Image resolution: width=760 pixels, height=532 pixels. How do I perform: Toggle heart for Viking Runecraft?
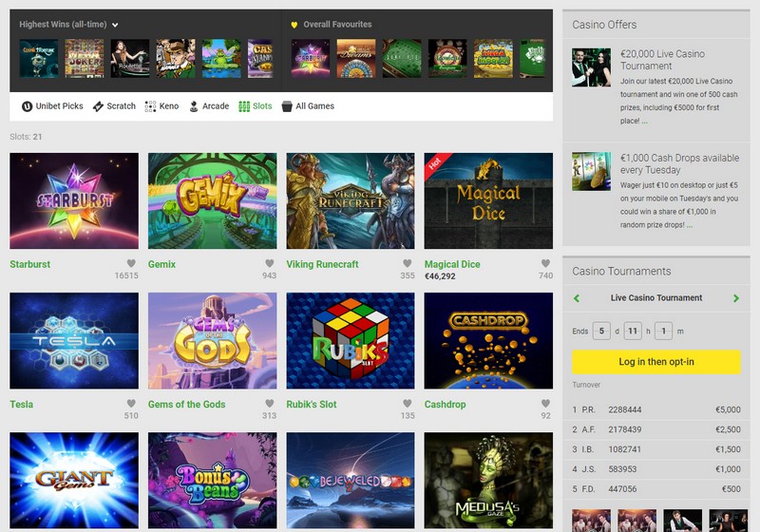coord(408,263)
